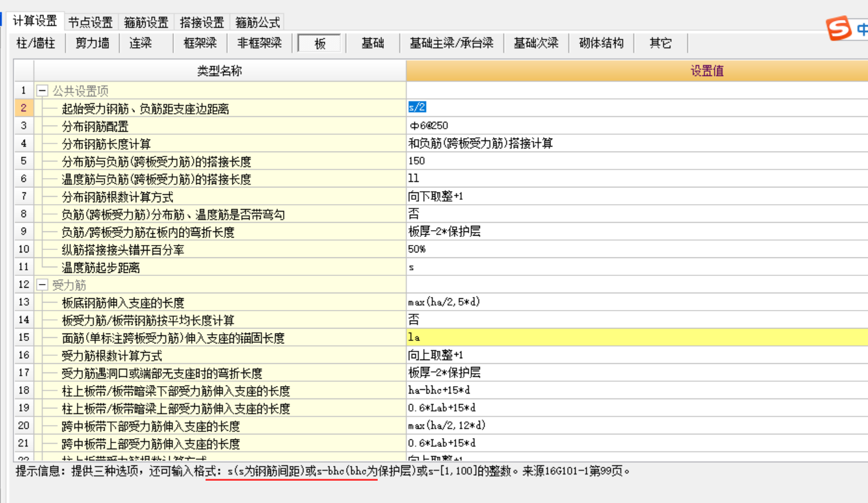Select the 砌体结构 category button

601,43
